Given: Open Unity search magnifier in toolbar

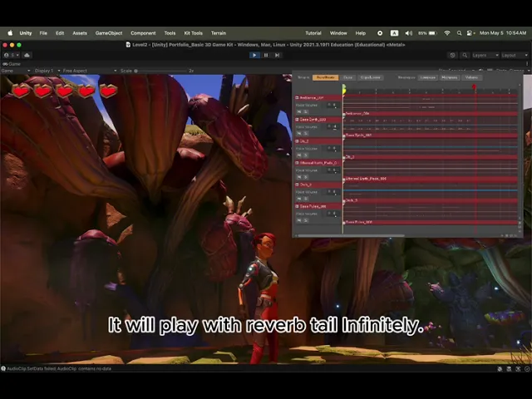Looking at the screenshot, I should 465,55.
